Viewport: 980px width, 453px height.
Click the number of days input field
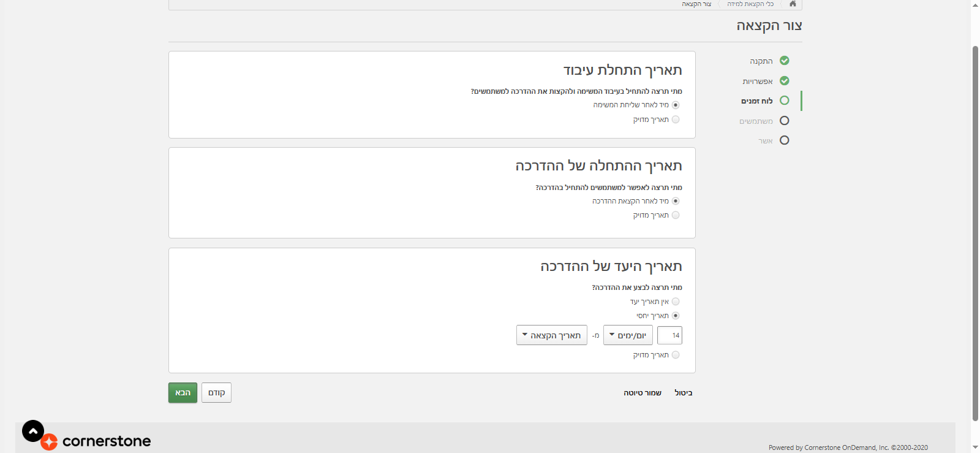[669, 335]
